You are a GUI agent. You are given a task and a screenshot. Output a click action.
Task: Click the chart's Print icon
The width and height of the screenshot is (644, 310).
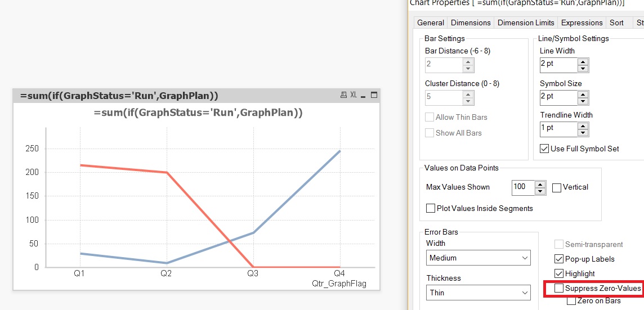point(343,95)
